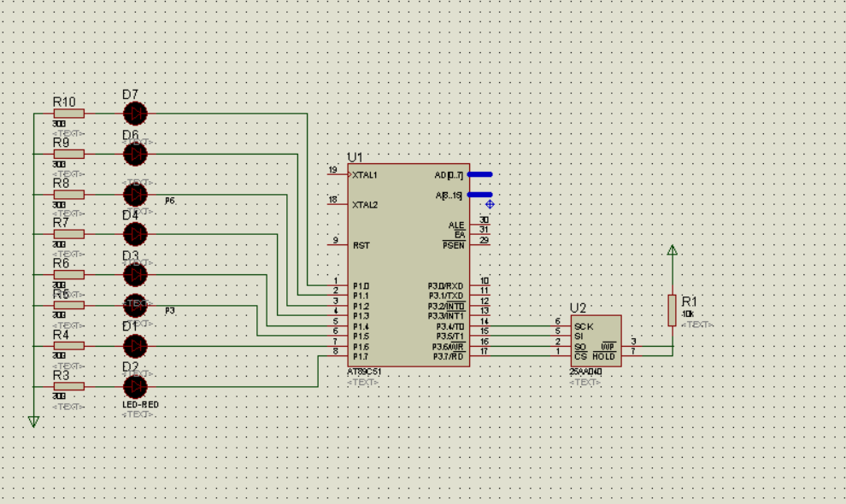The image size is (846, 504).
Task: Select resistor R7 symbol
Action: tap(69, 234)
